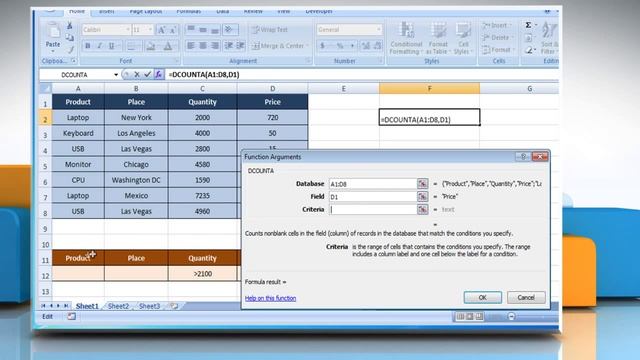Screen dimensions: 640x360
Task: Click the Increase Indent icon
Action: pos(240,46)
